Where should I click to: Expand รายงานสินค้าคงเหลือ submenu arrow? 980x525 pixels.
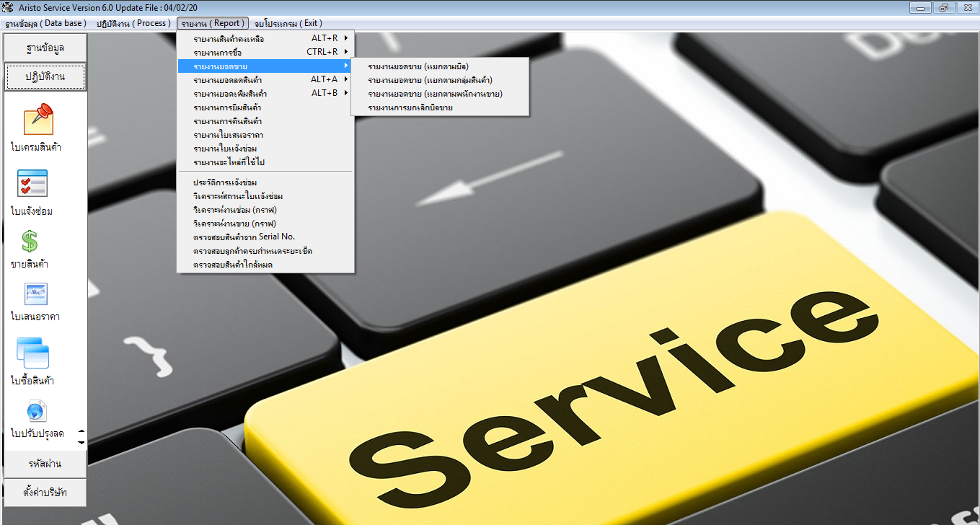tap(346, 38)
